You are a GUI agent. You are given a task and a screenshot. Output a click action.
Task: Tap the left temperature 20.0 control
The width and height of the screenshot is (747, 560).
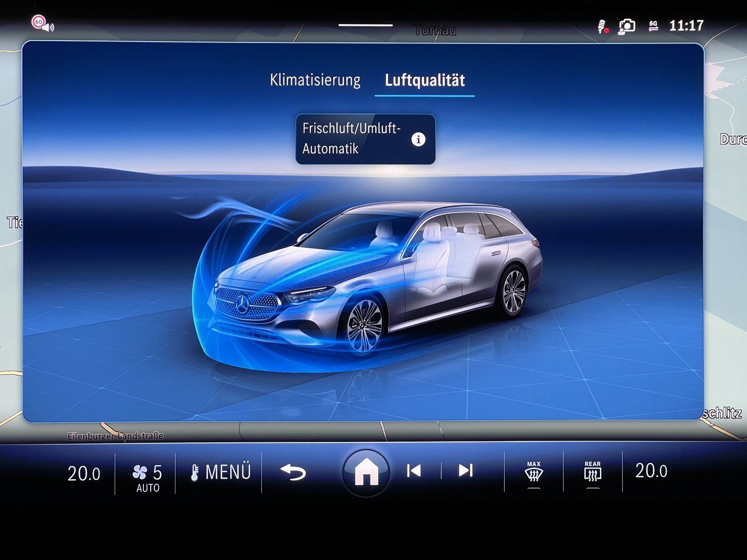point(84,474)
